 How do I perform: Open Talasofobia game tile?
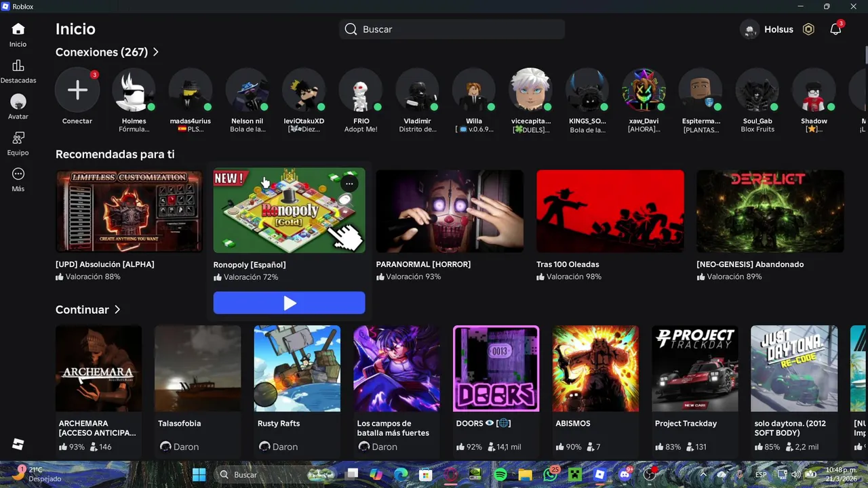(x=198, y=368)
